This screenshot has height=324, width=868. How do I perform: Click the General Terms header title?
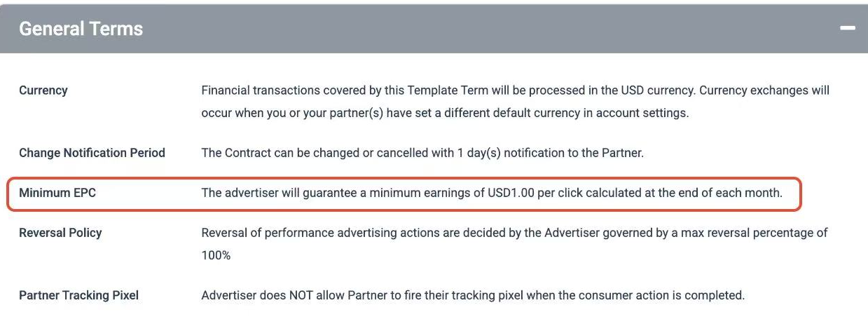(81, 29)
